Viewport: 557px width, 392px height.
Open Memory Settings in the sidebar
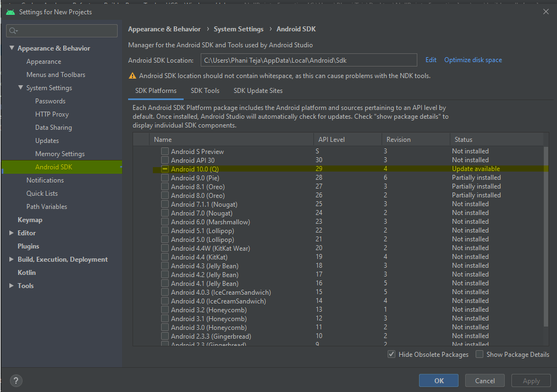(60, 154)
